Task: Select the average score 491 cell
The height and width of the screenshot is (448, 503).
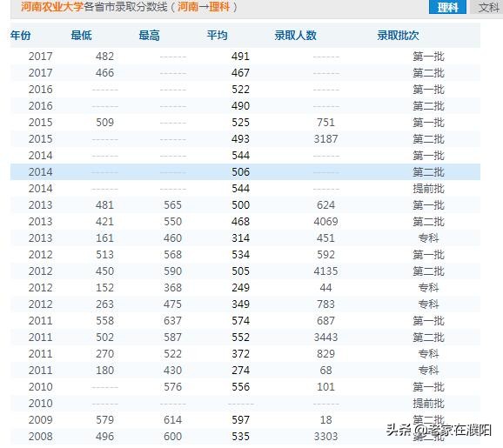Action: 240,57
